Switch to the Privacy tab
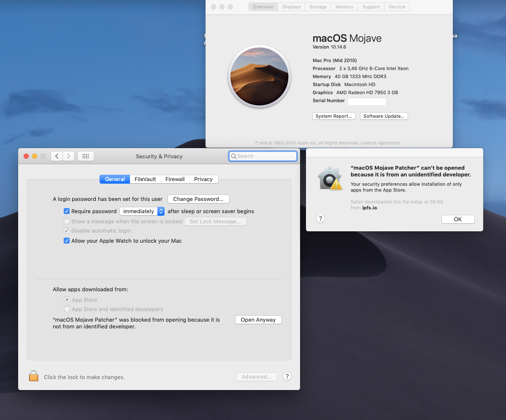Viewport: 506px width, 420px height. 203,179
